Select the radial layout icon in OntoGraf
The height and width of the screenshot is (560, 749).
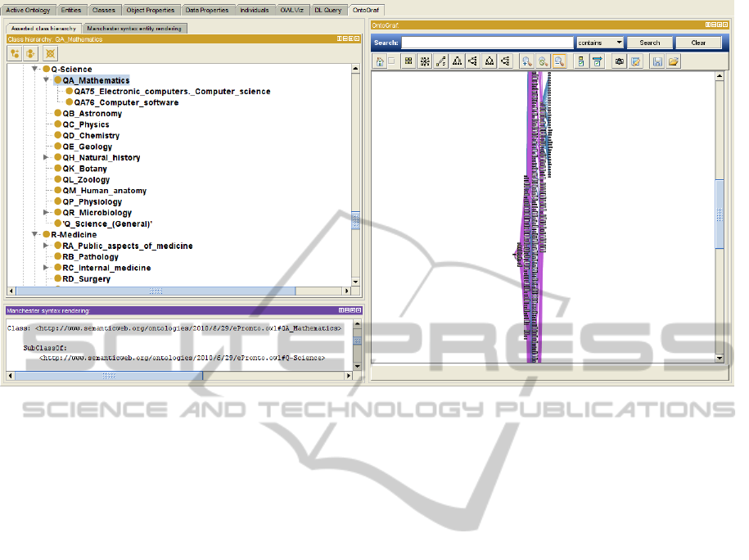pyautogui.click(x=425, y=61)
